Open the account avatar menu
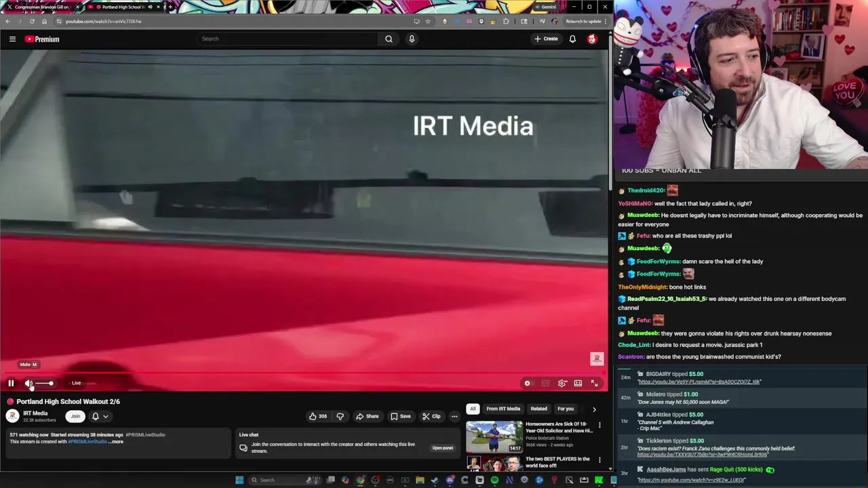 [x=592, y=39]
